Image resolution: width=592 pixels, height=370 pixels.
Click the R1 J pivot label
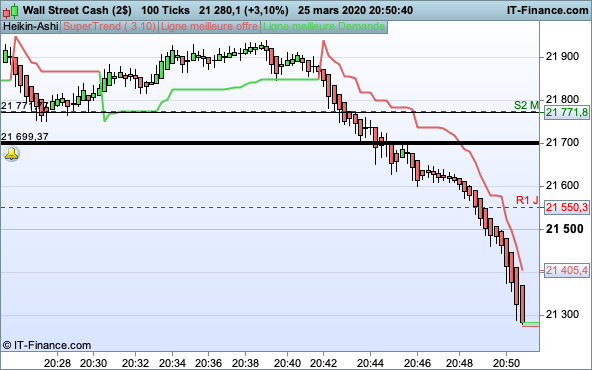click(x=527, y=200)
